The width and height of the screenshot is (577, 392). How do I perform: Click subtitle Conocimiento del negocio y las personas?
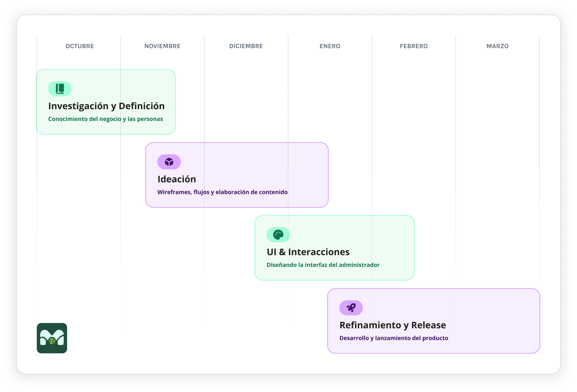tap(105, 119)
